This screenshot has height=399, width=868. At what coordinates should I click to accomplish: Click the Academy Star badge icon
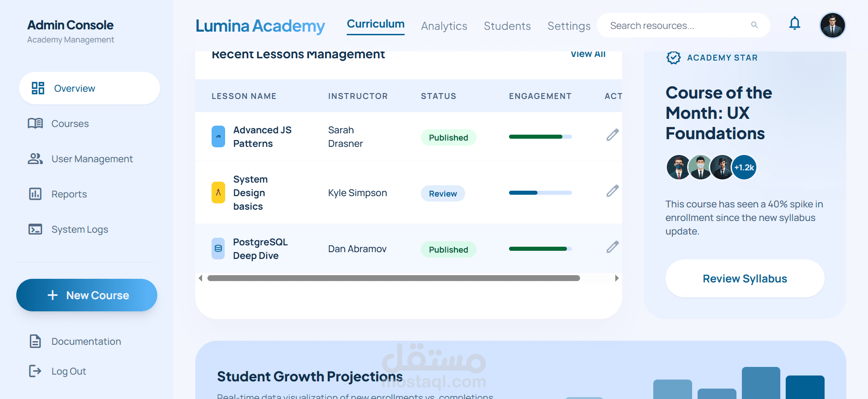tap(674, 58)
